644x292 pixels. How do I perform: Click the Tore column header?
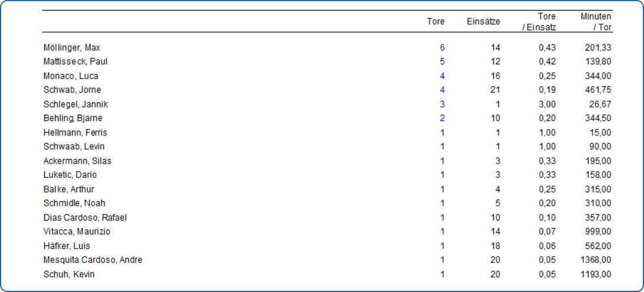pos(435,22)
